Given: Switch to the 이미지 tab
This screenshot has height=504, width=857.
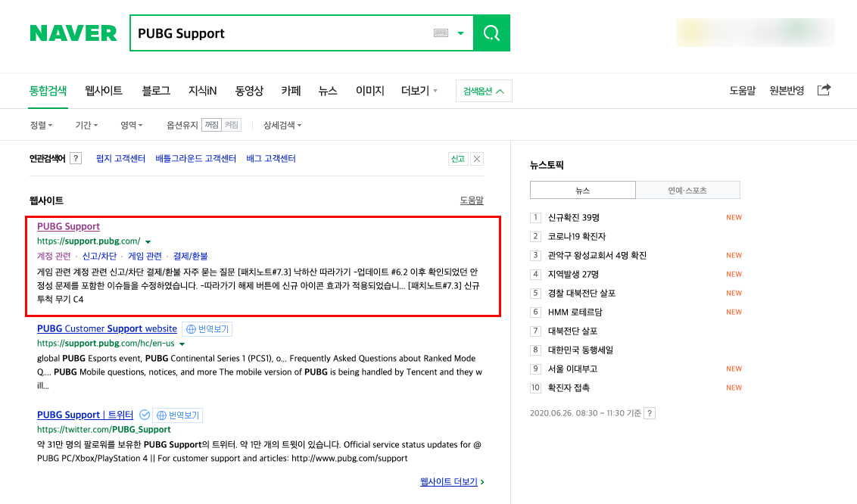Looking at the screenshot, I should (x=370, y=91).
